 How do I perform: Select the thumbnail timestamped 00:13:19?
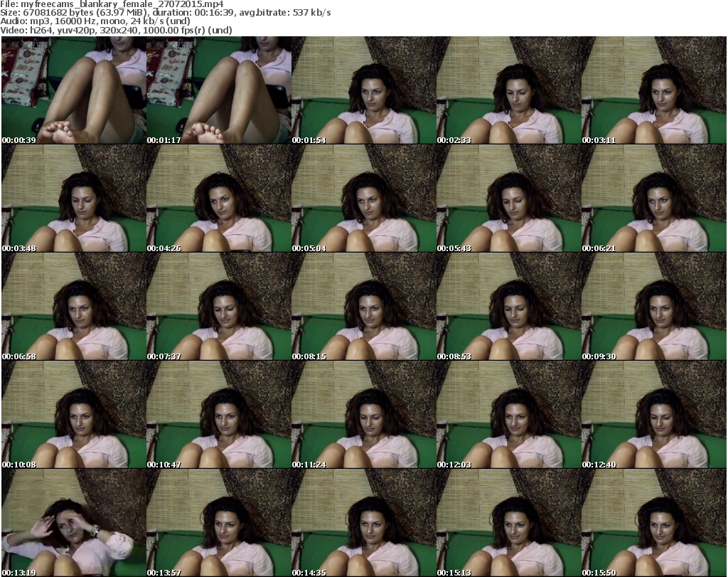coord(74,523)
